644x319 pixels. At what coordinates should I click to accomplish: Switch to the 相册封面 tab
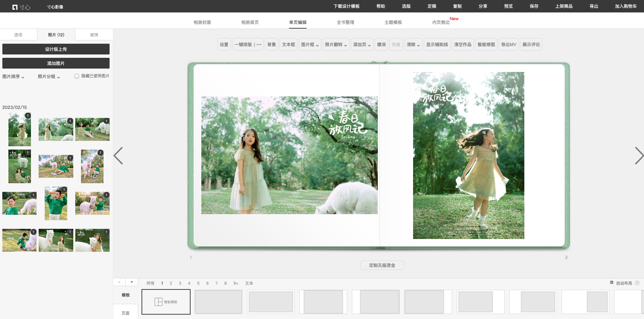click(202, 23)
